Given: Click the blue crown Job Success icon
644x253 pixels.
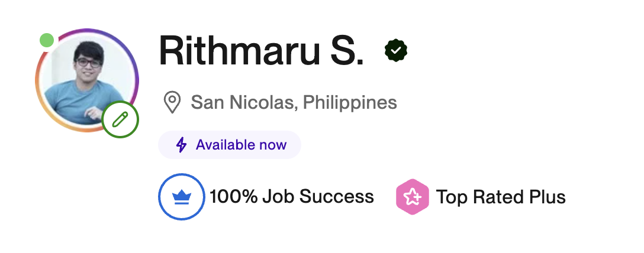Looking at the screenshot, I should [182, 197].
